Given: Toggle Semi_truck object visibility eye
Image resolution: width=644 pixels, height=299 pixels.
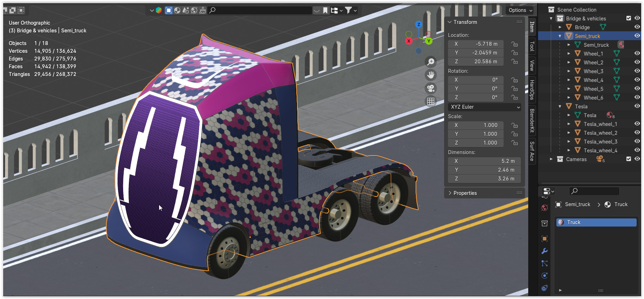Looking at the screenshot, I should click(x=637, y=36).
